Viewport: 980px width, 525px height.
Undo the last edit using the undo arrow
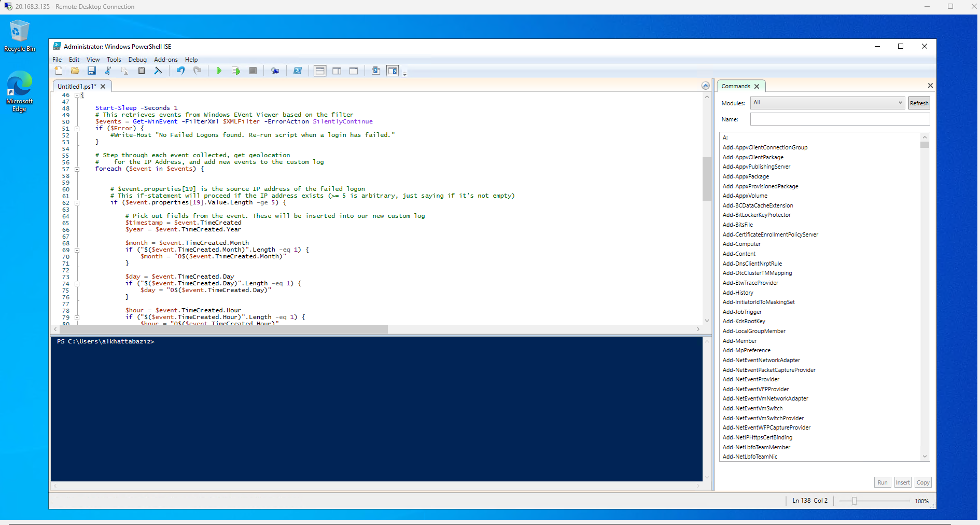tap(180, 71)
